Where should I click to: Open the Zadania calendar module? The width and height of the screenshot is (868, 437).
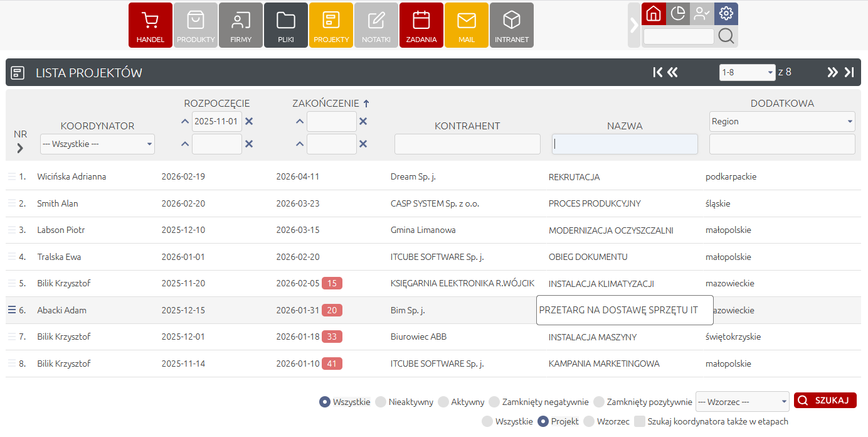pyautogui.click(x=421, y=25)
